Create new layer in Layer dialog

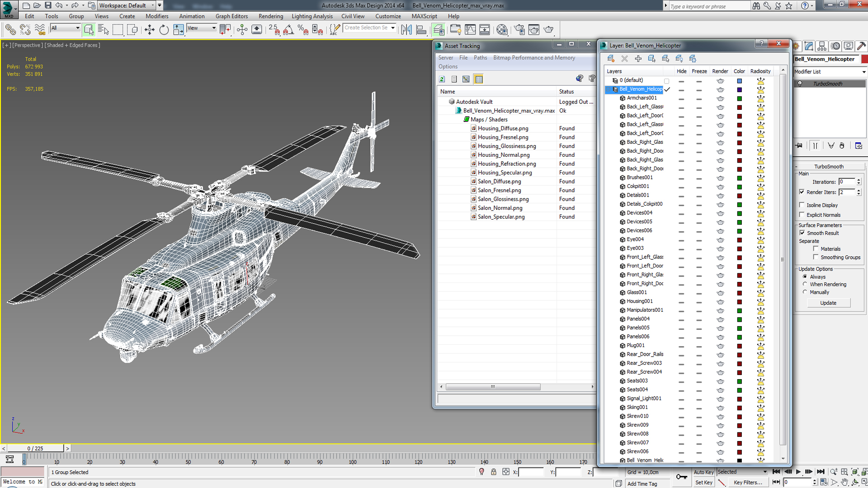point(611,58)
